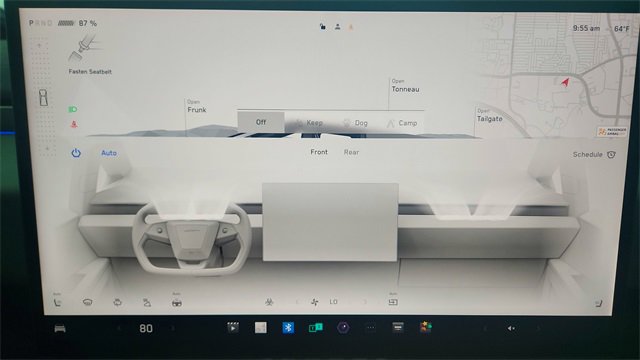Switch to the Rear climate tab
640x360 pixels.
[x=351, y=152]
